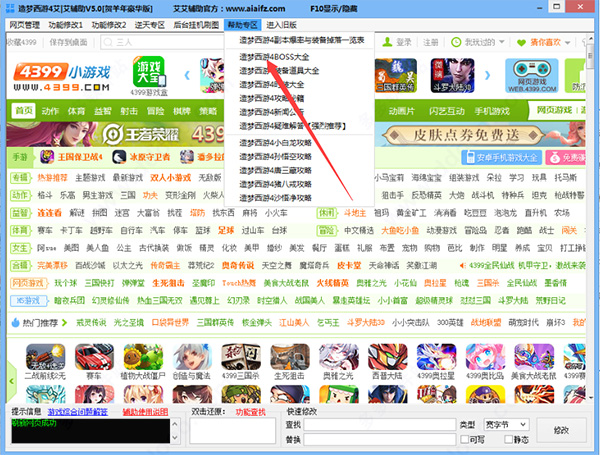Select 造梦西游4孙悟空攻略 menu entry

276,157
